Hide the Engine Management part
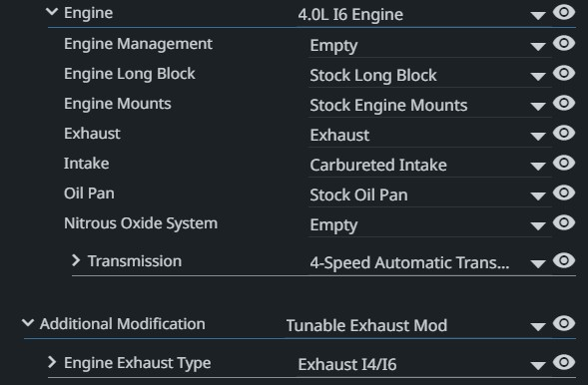Screen dimensions: 588x385 pos(564,43)
